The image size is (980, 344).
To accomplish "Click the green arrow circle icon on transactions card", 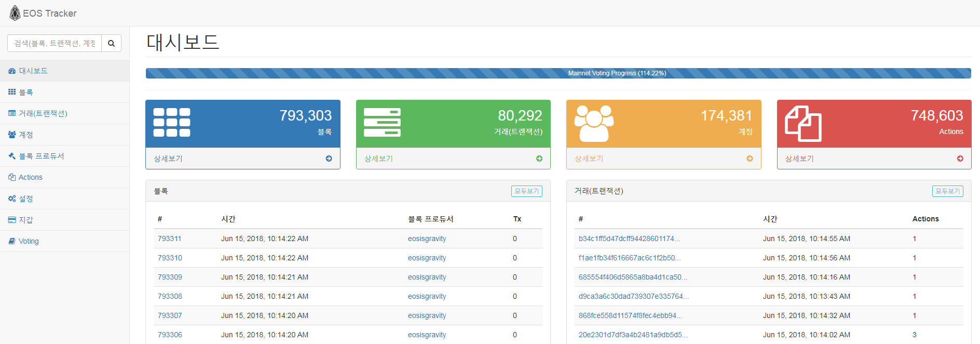I will [539, 158].
